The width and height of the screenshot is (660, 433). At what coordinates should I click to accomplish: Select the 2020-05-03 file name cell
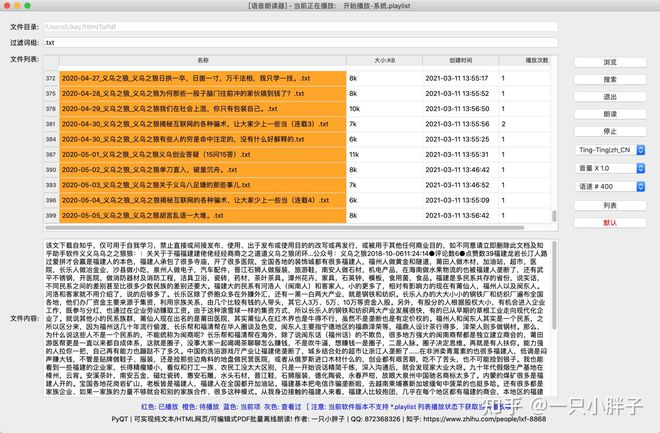203,185
